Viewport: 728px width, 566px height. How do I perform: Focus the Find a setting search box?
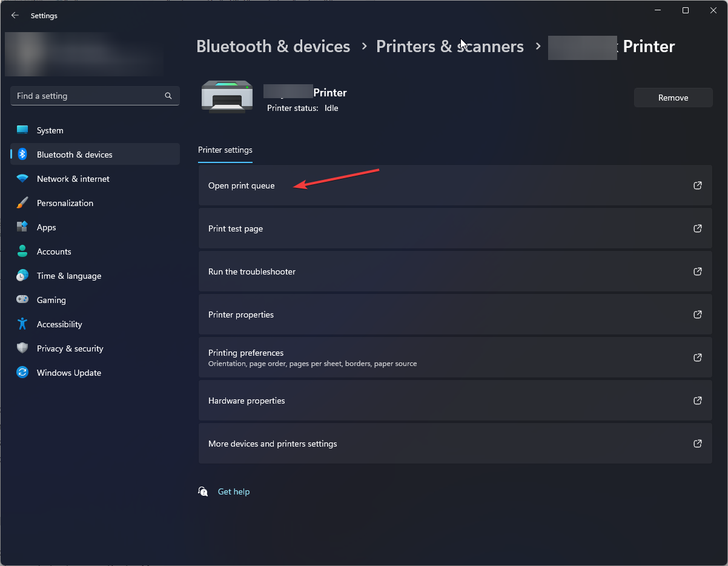coord(95,96)
